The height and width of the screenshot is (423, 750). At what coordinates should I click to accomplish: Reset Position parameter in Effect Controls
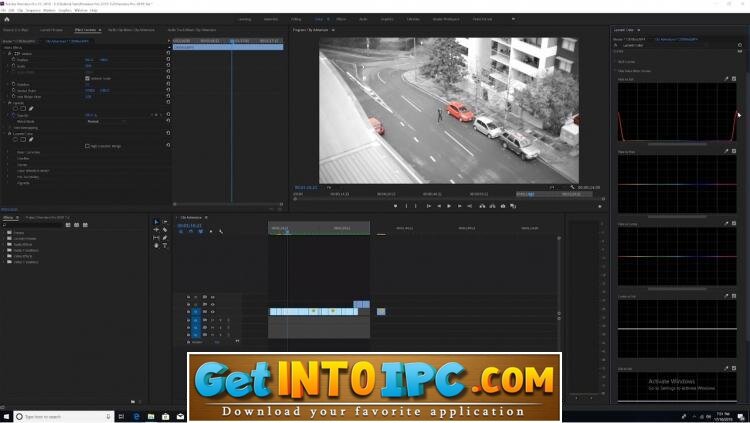pyautogui.click(x=168, y=60)
